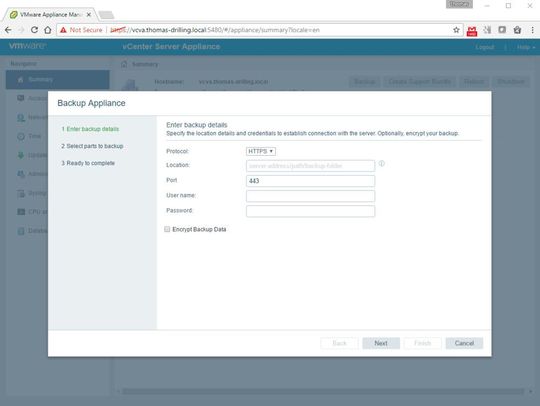Click the disabled Back button

click(x=339, y=343)
